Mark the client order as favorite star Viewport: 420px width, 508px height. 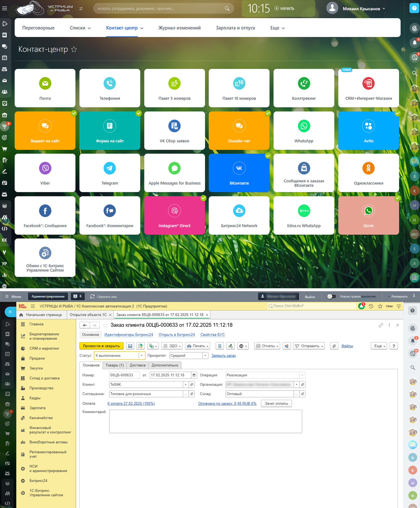(106, 325)
